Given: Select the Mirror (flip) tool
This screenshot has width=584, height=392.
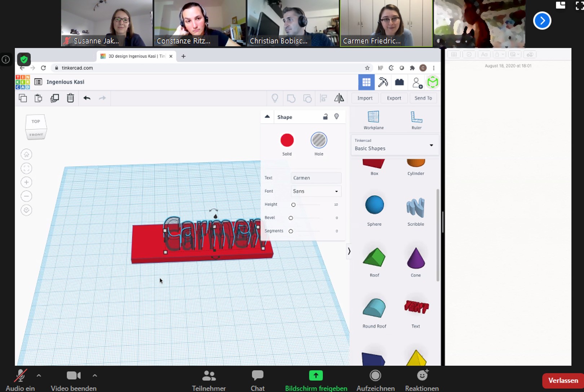Looking at the screenshot, I should pyautogui.click(x=339, y=98).
